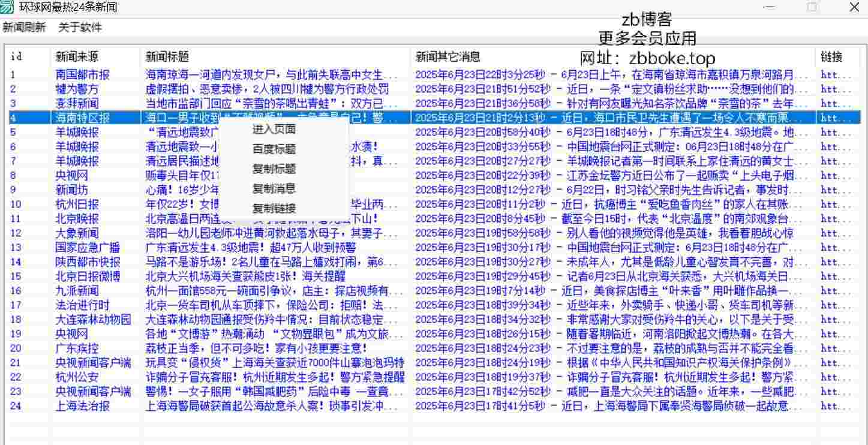Viewport: 868px width, 445px height.
Task: Click the 新闻其它消息 column header
Action: (x=613, y=56)
